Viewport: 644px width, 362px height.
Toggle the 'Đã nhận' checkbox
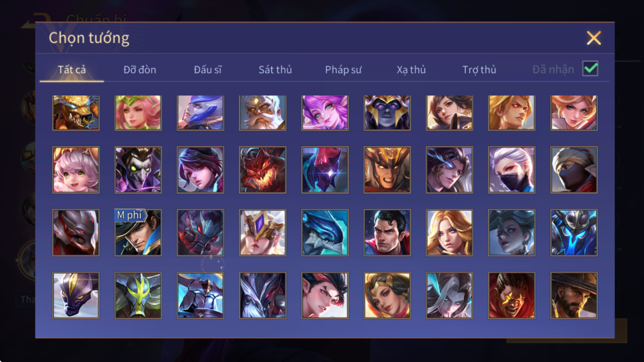tap(590, 69)
